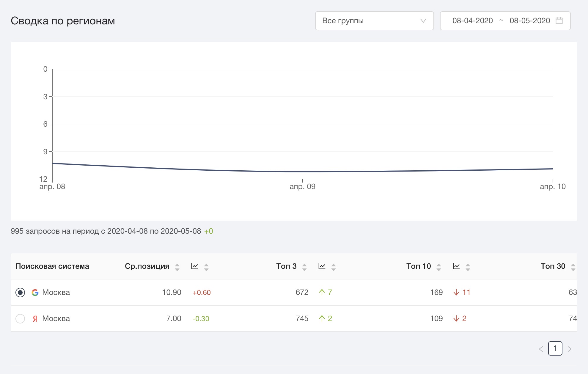Click апр. 09 point on chart line
The height and width of the screenshot is (374, 588).
[x=303, y=172]
